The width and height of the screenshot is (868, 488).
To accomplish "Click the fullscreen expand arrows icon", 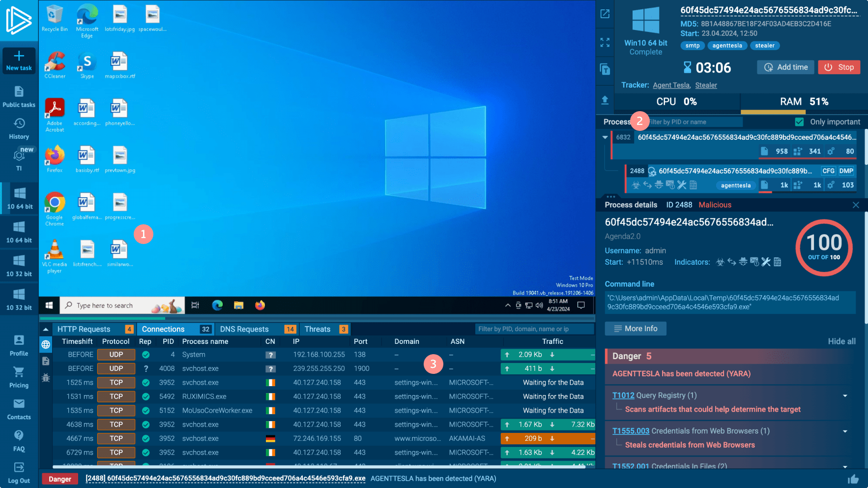I will coord(605,43).
